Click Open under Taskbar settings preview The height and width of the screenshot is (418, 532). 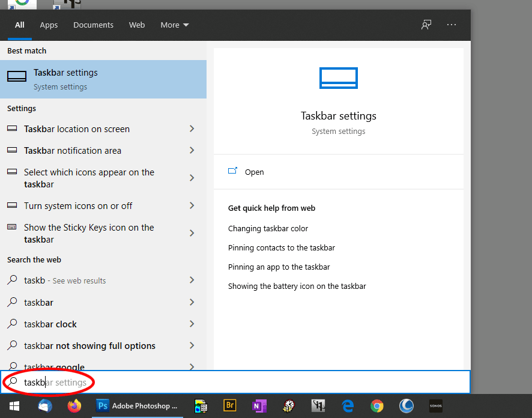(254, 172)
